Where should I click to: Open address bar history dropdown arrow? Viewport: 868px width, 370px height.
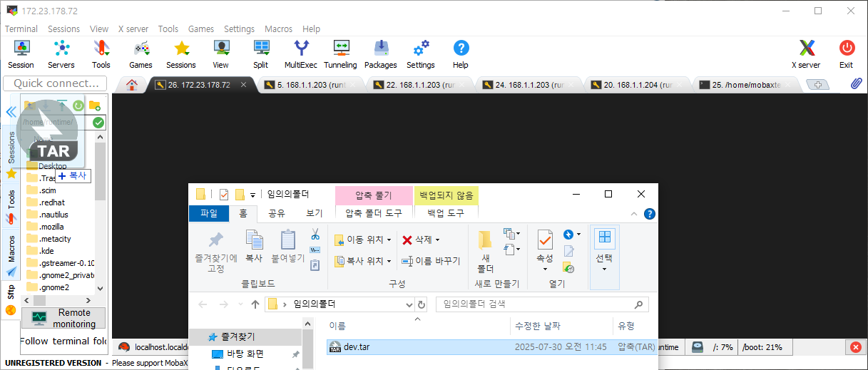(x=409, y=304)
